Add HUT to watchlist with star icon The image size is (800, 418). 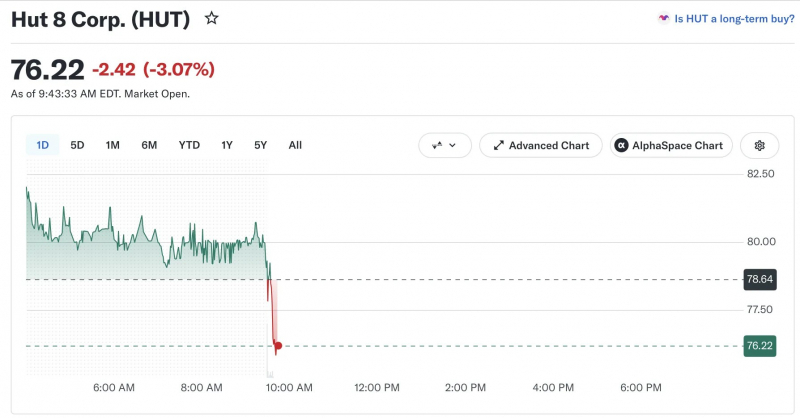[x=211, y=19]
